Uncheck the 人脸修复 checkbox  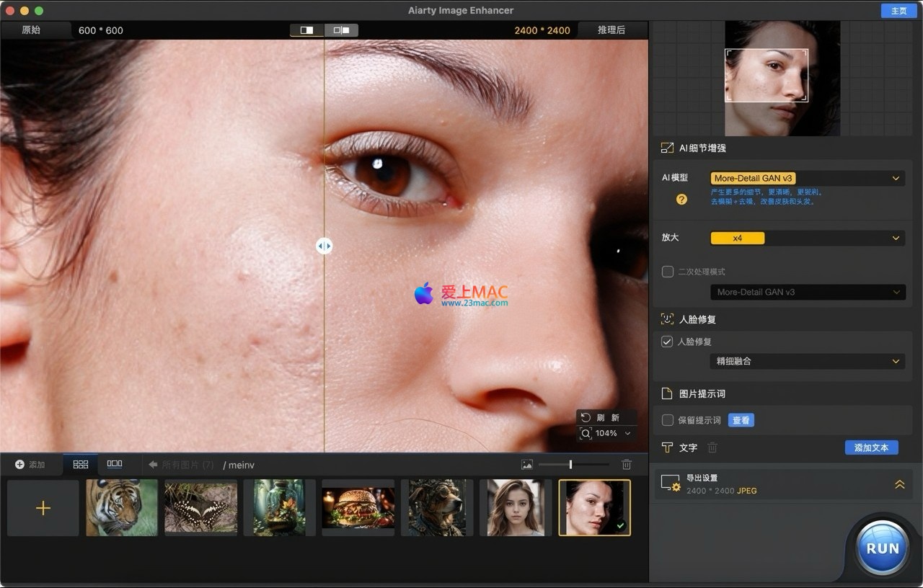(668, 342)
